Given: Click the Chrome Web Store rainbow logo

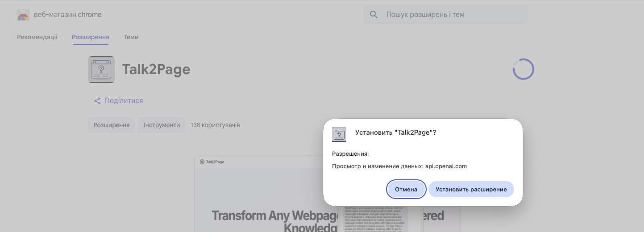Looking at the screenshot, I should pyautogui.click(x=23, y=15).
